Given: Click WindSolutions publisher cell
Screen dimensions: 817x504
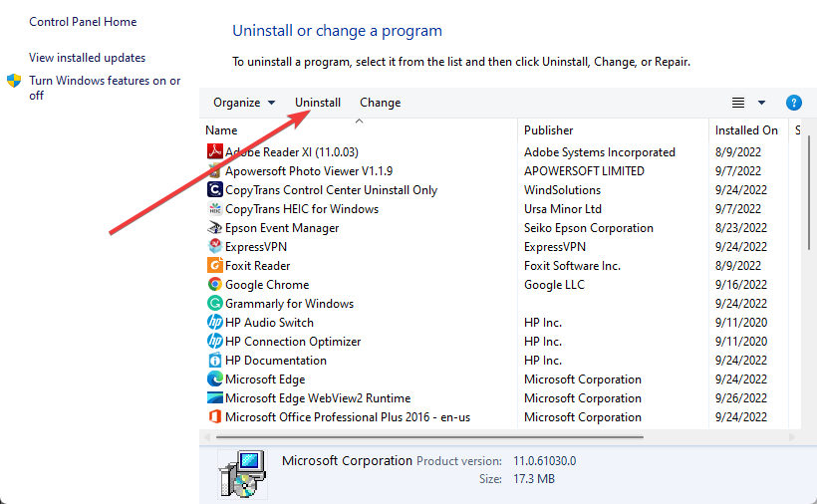Looking at the screenshot, I should 562,190.
